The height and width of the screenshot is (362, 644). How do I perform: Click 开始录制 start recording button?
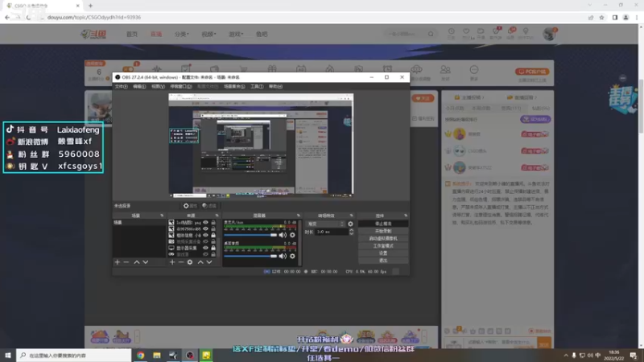383,231
